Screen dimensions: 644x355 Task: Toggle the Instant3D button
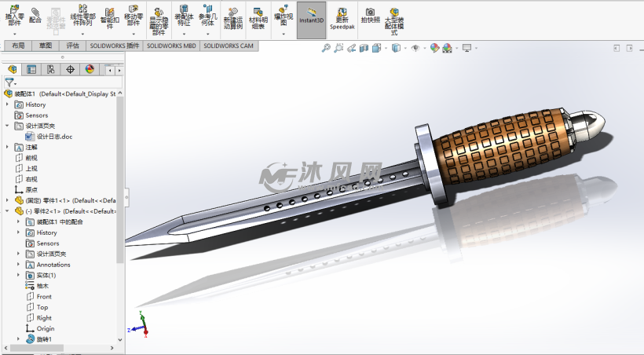311,20
